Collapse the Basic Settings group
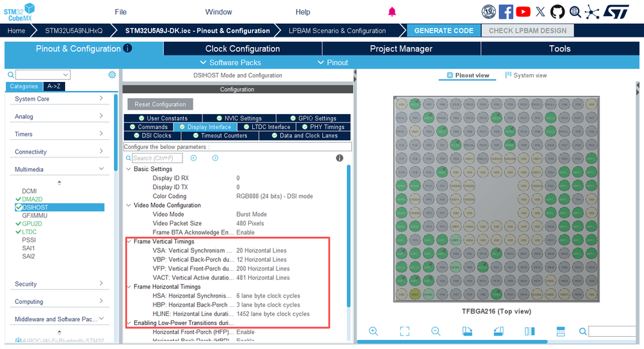 pyautogui.click(x=128, y=169)
